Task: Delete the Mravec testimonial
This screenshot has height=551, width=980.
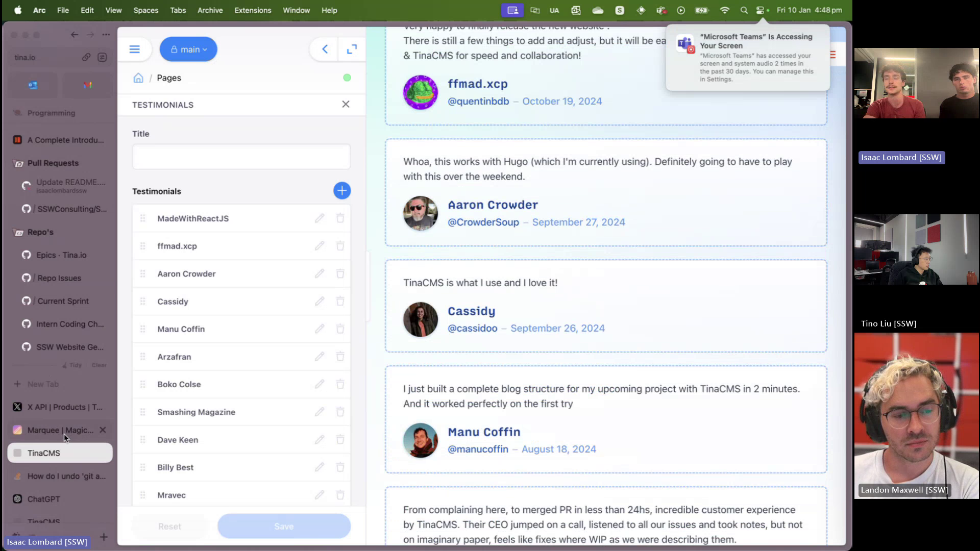Action: coord(340,495)
